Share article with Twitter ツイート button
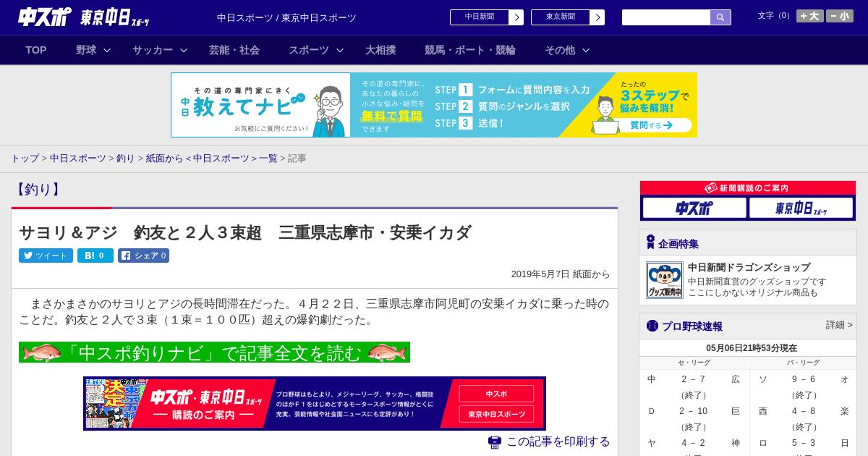 pyautogui.click(x=46, y=256)
